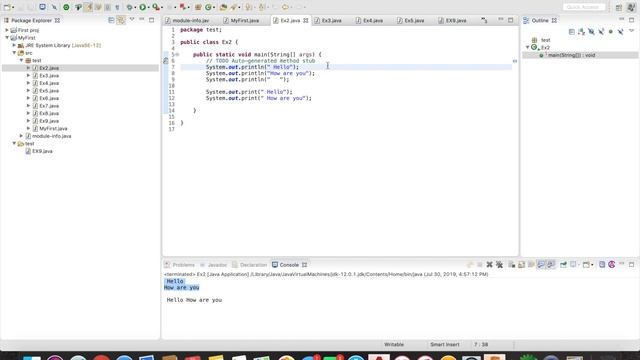Click the Quick Access search field
Screen dimensions: 640x360
pyautogui.click(x=584, y=7)
